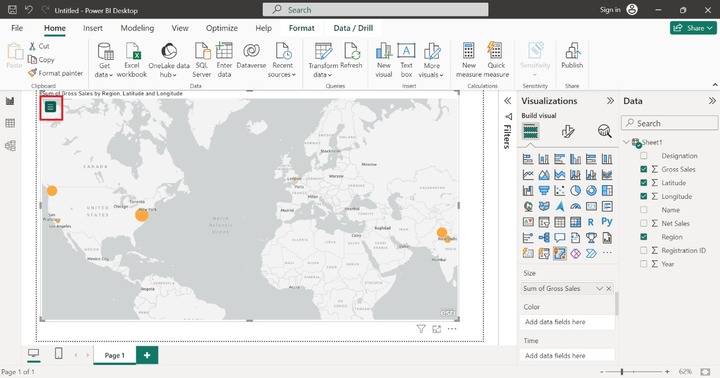This screenshot has width=720, height=378.
Task: Collapse the Visualizations pane
Action: click(x=610, y=101)
